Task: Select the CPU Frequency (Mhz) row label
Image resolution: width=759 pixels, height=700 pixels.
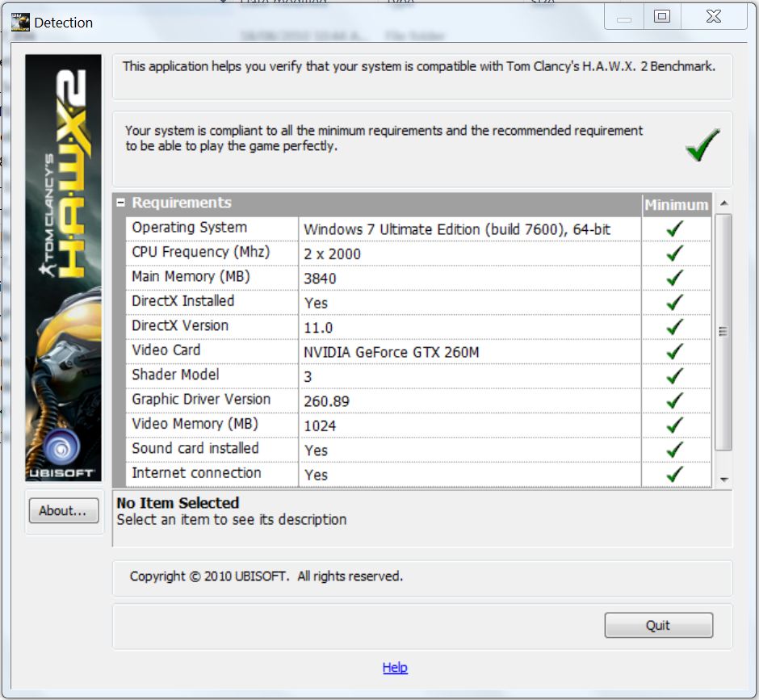Action: tap(201, 252)
